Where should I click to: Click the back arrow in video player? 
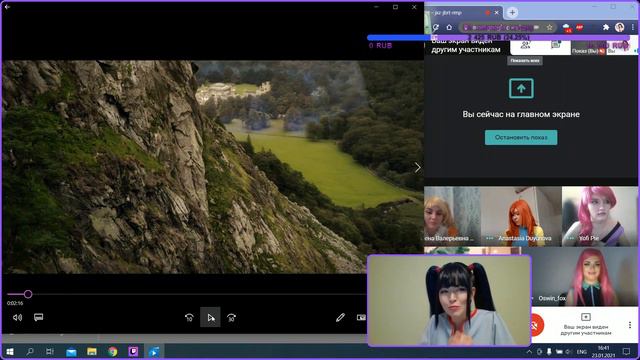7,7
